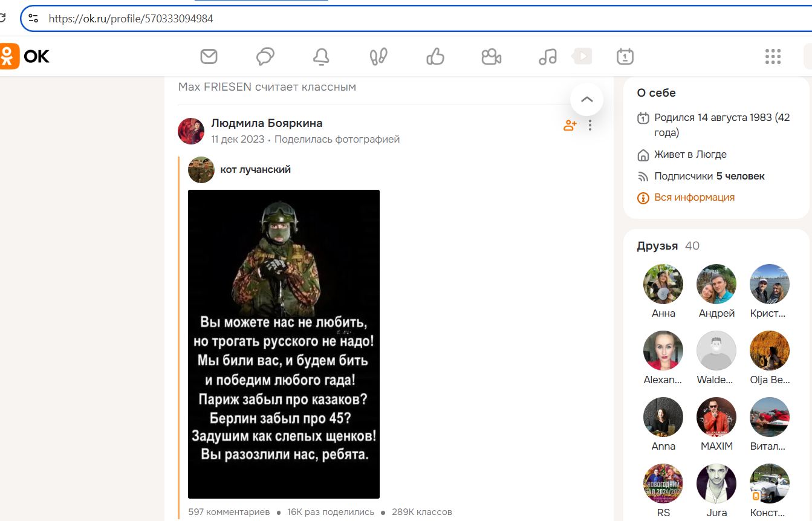Open кот лучанский author link

click(256, 170)
